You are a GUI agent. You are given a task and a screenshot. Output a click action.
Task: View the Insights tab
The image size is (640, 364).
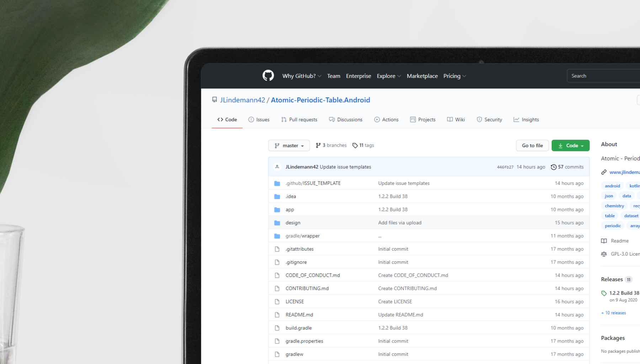tap(526, 120)
